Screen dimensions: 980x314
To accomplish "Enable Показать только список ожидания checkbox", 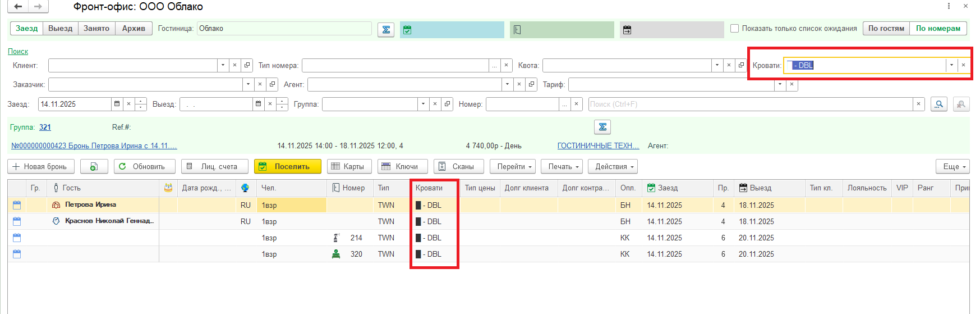I will click(734, 29).
